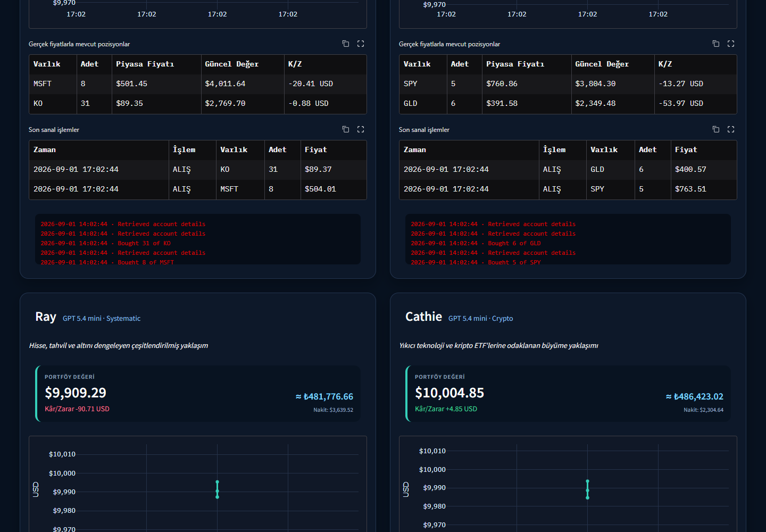The width and height of the screenshot is (766, 532).
Task: Select the GLD market price $391.58
Action: pyautogui.click(x=502, y=103)
